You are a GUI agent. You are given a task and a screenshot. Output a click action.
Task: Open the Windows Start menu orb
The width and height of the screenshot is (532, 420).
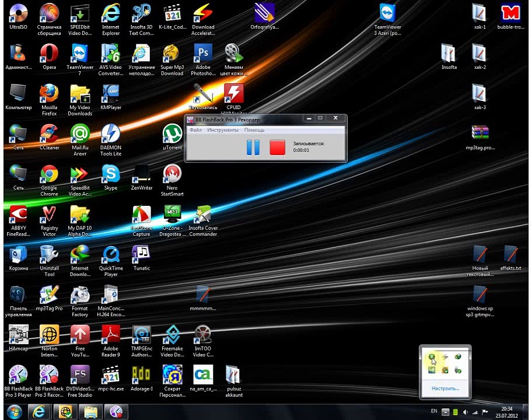point(14,412)
